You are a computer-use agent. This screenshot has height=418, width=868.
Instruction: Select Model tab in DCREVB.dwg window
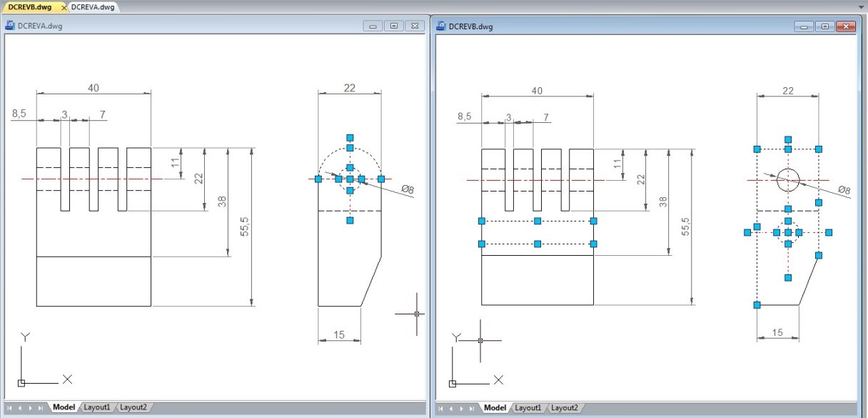(495, 408)
